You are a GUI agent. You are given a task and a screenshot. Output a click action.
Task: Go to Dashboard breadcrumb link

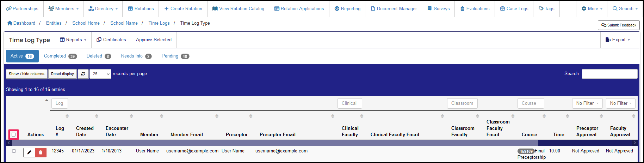click(x=21, y=23)
